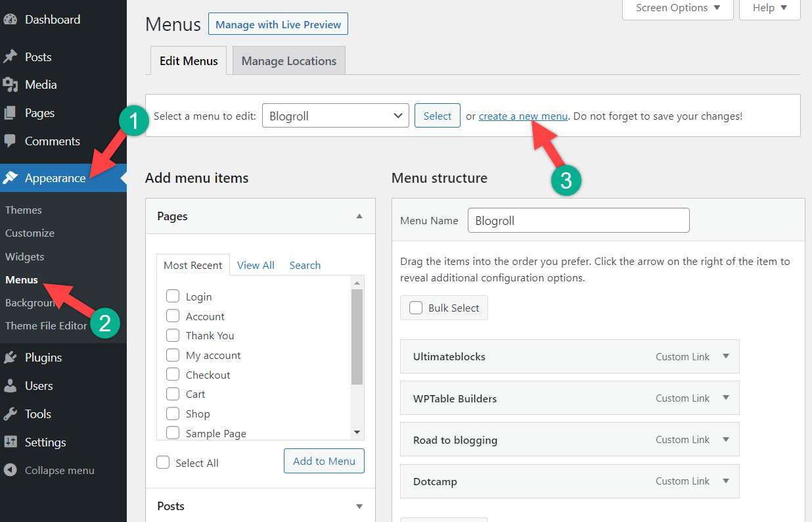The image size is (812, 522).
Task: Tick the Checkout page checkbox
Action: 173,375
